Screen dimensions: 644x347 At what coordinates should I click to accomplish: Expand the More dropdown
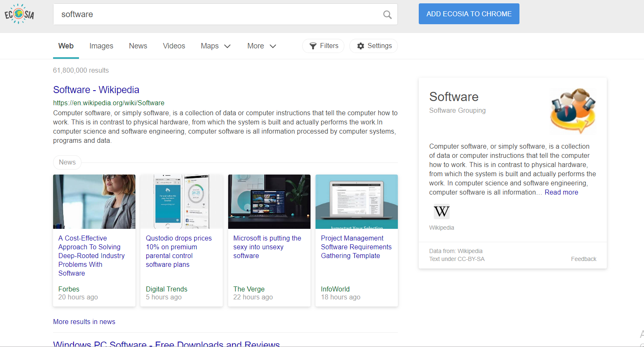(x=262, y=46)
